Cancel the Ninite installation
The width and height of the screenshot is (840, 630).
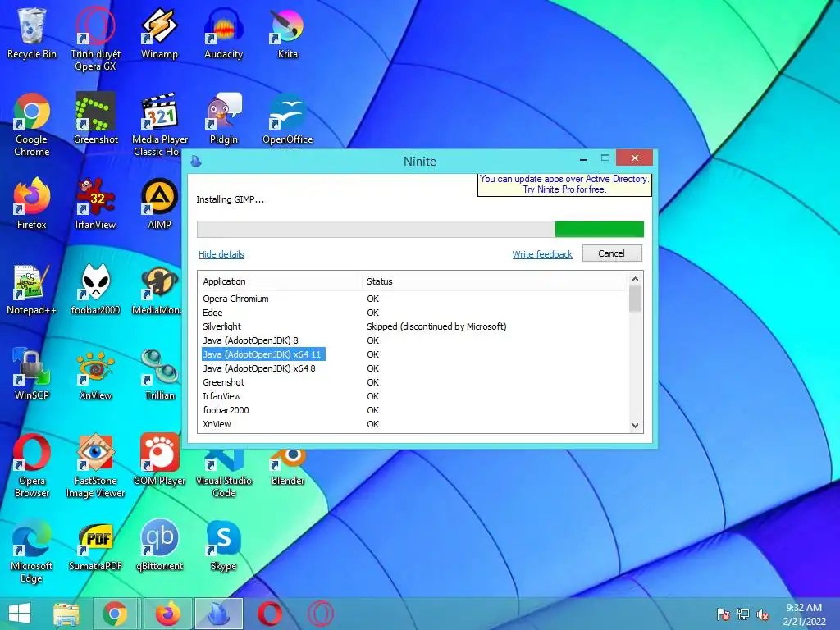point(612,253)
